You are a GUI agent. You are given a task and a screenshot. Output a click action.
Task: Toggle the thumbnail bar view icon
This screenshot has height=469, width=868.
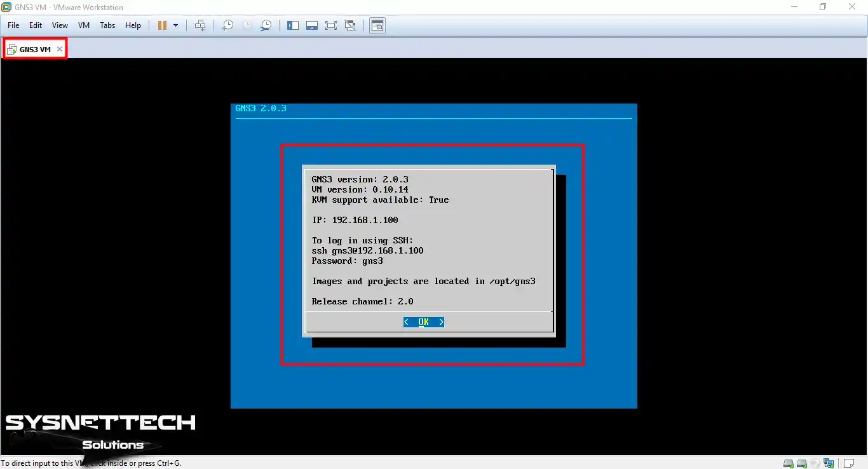(312, 25)
